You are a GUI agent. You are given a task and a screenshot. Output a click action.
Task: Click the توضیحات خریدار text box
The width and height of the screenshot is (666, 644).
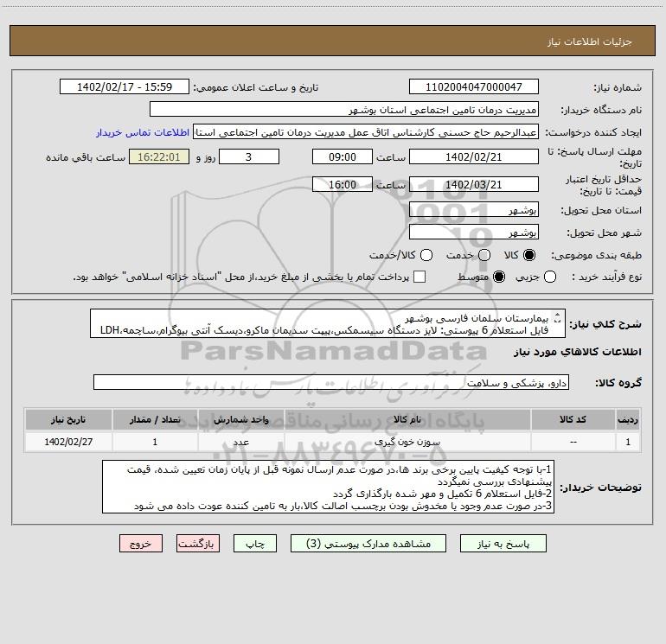tap(329, 487)
